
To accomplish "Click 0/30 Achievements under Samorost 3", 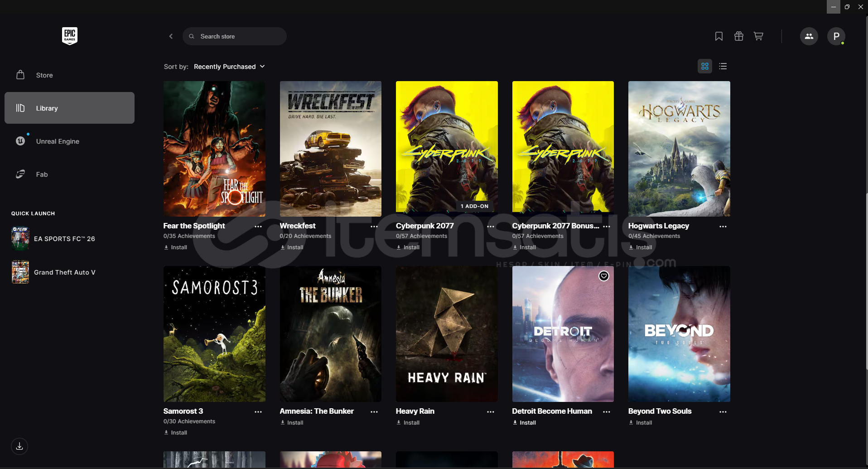I will [189, 421].
